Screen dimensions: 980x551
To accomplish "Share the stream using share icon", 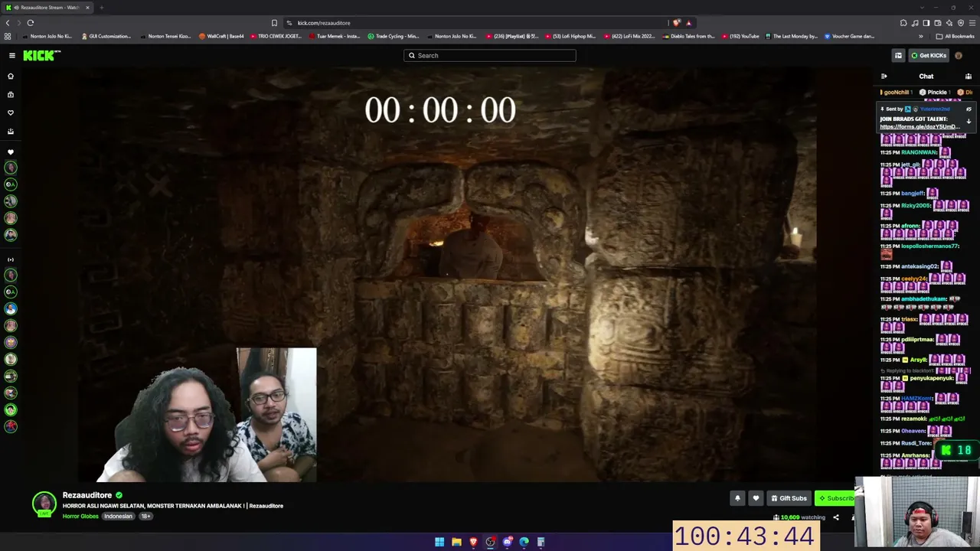I will point(836,517).
